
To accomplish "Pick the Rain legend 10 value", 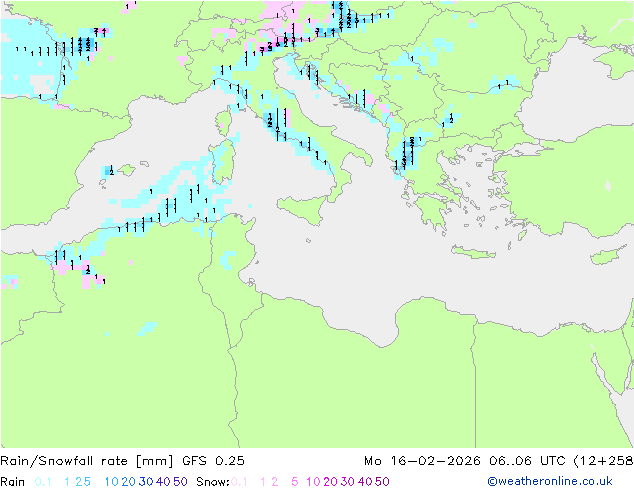I will pyautogui.click(x=112, y=482).
